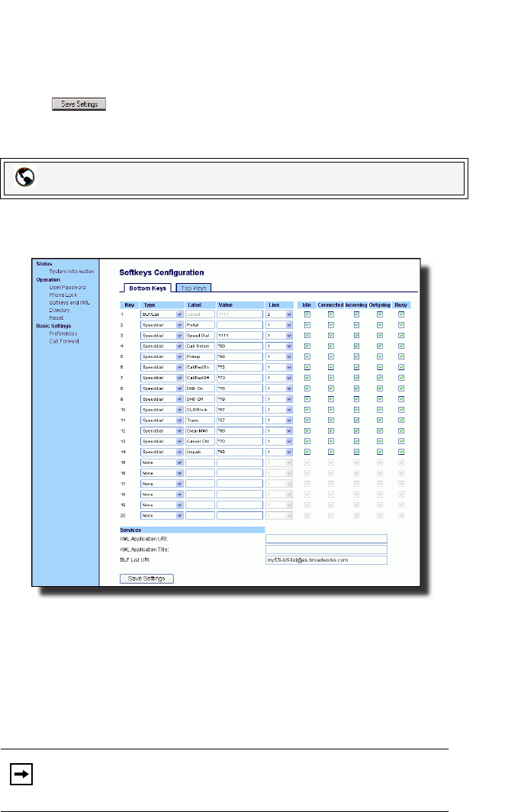Click the BLF List URI field
Screen dimensions: 521x812
(326, 560)
